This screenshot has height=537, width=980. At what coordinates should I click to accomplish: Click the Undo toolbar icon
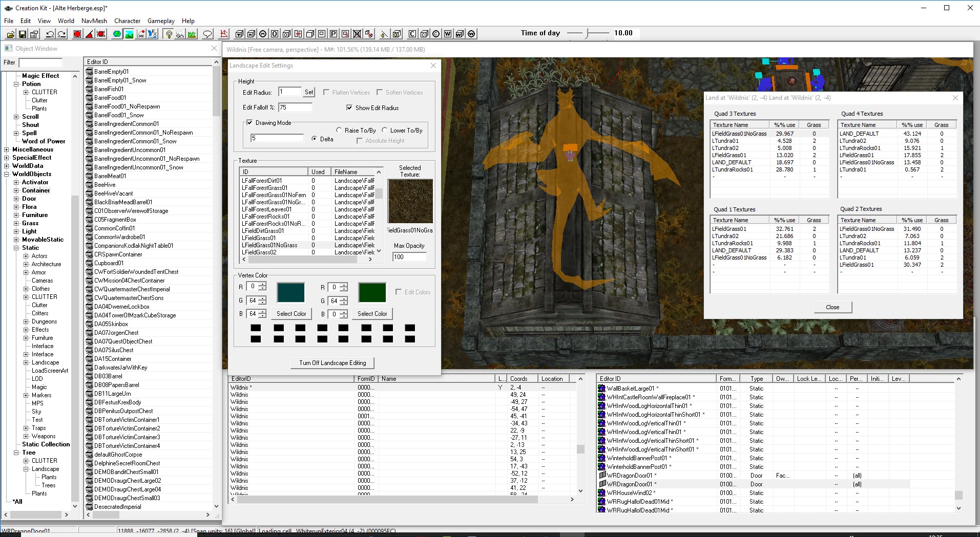coord(50,34)
